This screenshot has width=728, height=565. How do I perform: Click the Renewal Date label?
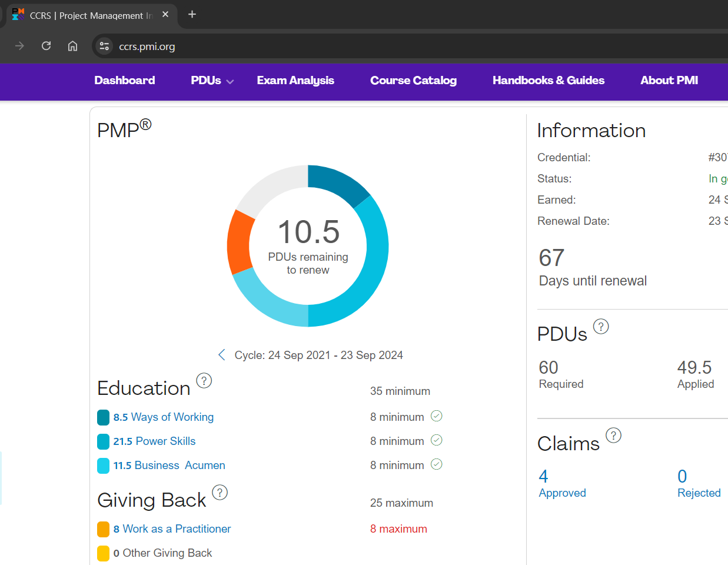click(573, 221)
